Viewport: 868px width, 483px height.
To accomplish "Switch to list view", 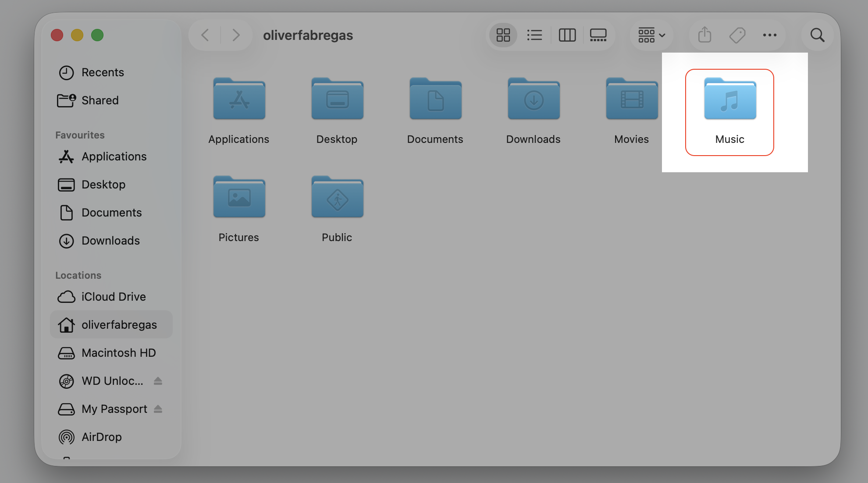I will 535,35.
